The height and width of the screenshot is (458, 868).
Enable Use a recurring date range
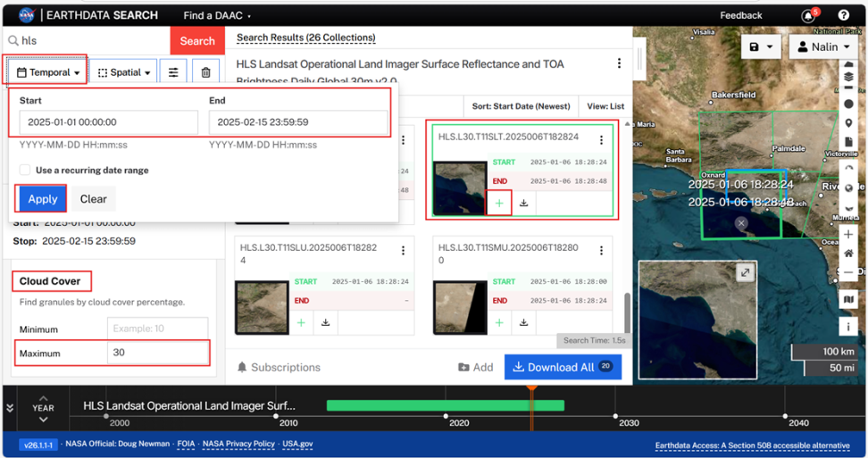25,170
